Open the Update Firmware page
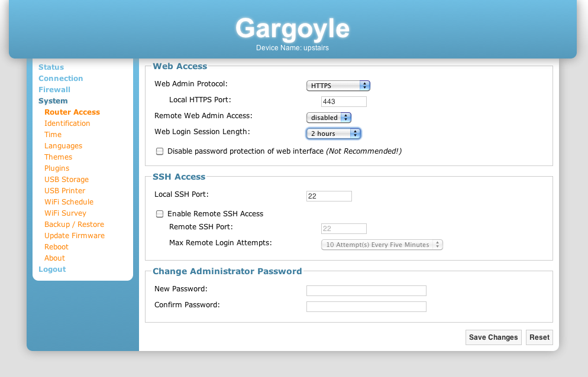 [x=74, y=236]
